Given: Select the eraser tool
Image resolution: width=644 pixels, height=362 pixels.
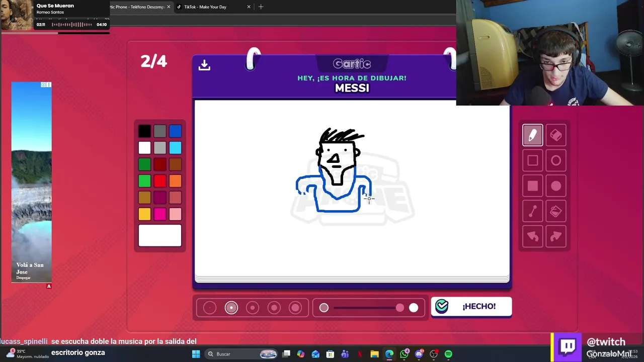Looking at the screenshot, I should 556,135.
